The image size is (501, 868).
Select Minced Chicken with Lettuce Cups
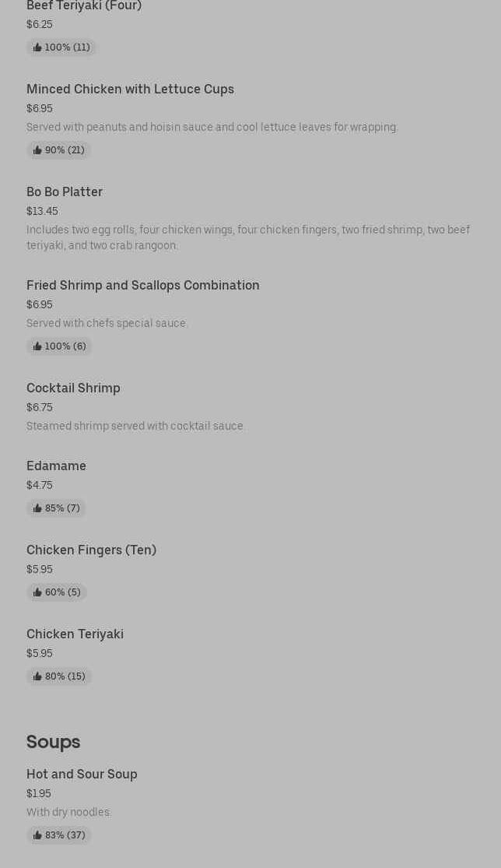coord(130,90)
